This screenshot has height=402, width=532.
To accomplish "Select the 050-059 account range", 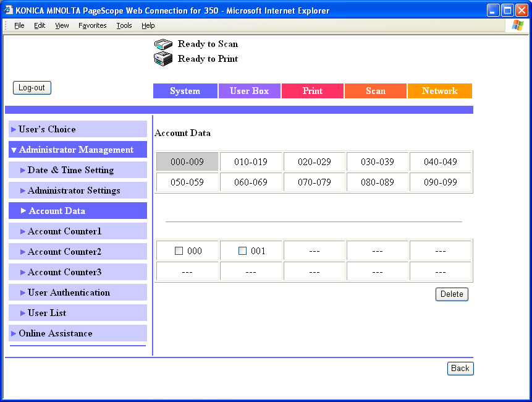I will point(187,182).
